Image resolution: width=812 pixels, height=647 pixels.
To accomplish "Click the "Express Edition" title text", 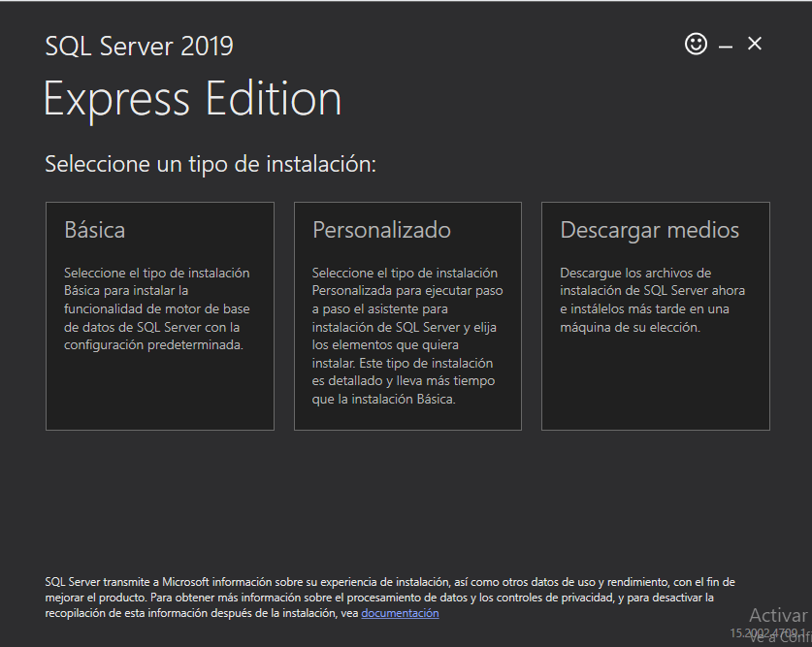I will click(192, 99).
